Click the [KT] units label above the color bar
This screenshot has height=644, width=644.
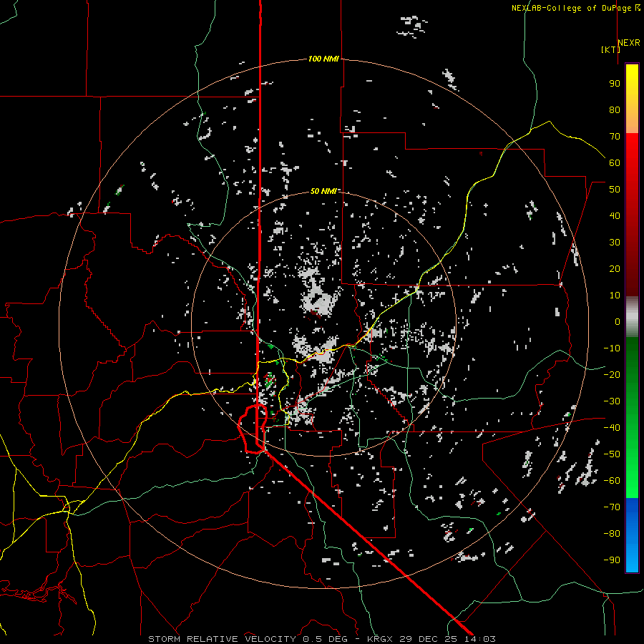610,49
